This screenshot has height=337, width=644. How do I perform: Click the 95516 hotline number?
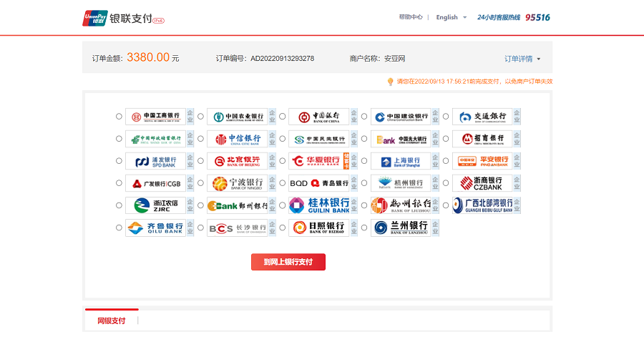click(x=537, y=17)
